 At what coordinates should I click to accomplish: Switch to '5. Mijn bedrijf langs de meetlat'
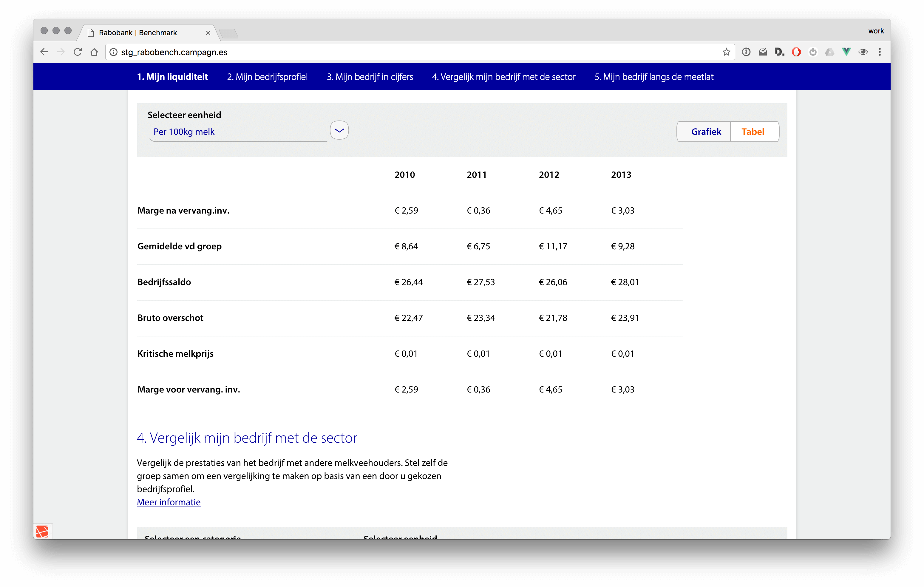654,77
